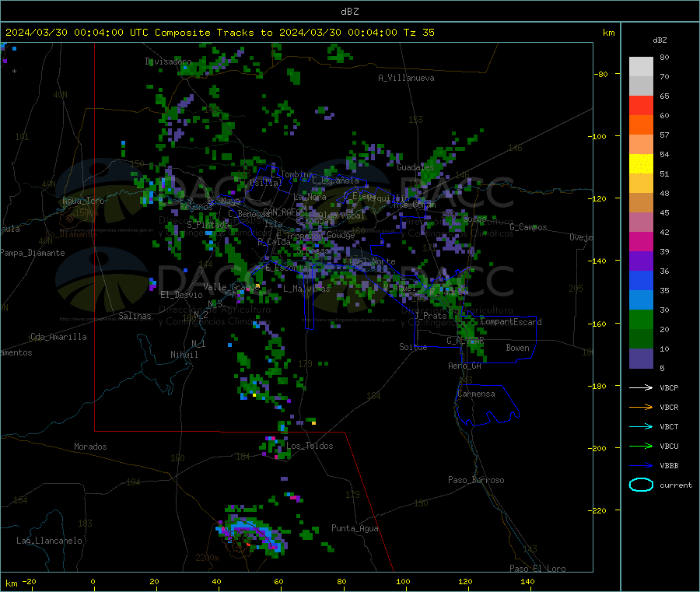Select the green 30 dBZ color swatch

(641, 319)
